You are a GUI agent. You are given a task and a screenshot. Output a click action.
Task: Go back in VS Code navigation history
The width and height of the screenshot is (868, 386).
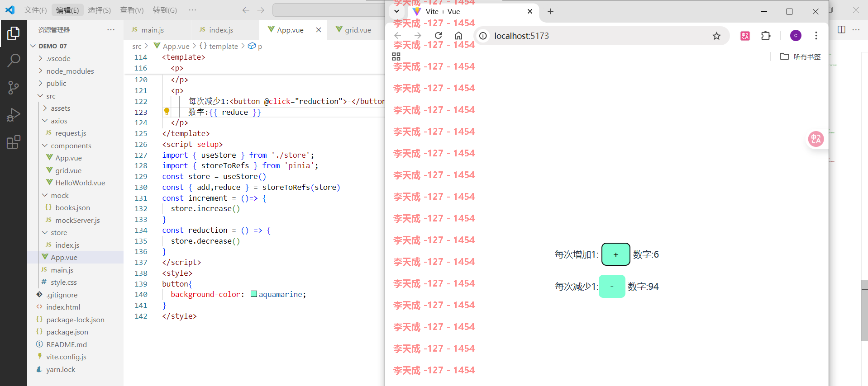246,10
